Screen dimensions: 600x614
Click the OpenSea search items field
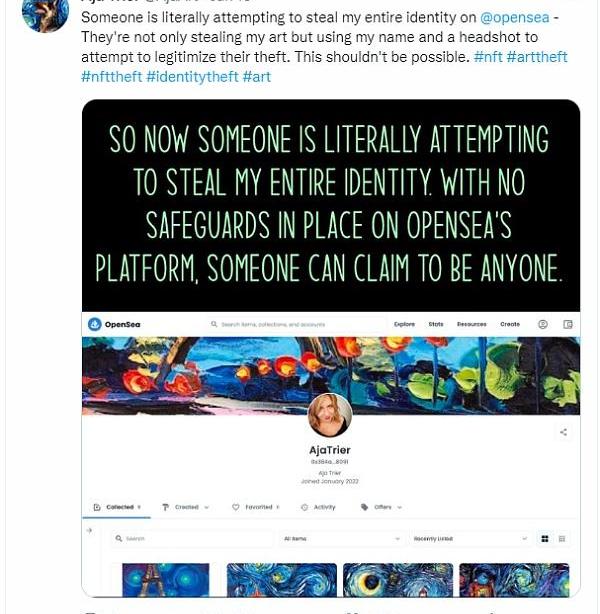298,324
